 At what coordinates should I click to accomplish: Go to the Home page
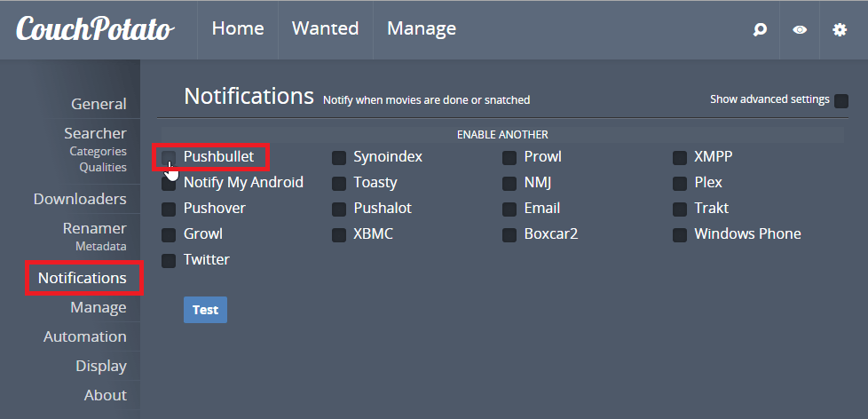(x=238, y=28)
